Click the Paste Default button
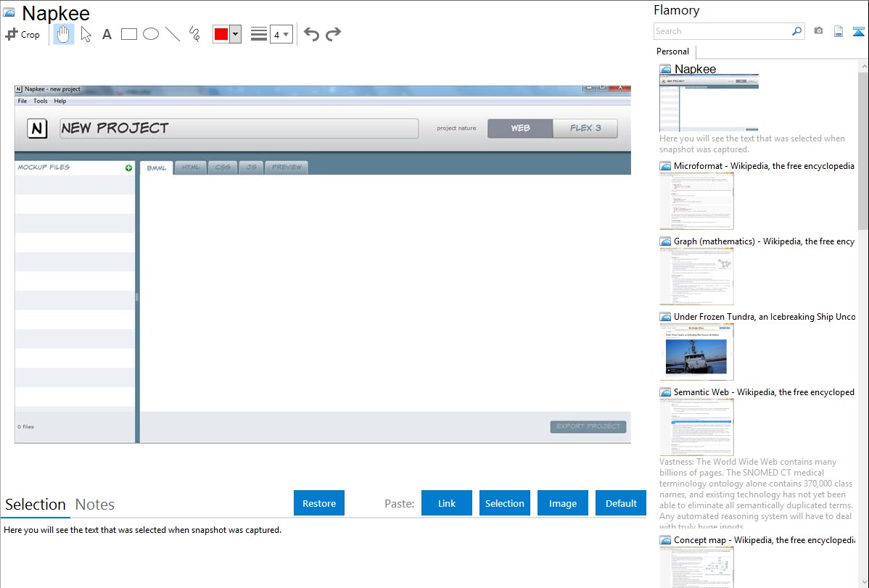Viewport: 869px width, 588px height. (621, 503)
